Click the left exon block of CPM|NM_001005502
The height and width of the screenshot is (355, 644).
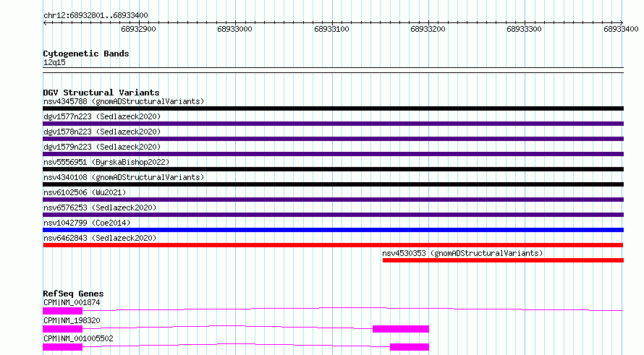(62, 347)
